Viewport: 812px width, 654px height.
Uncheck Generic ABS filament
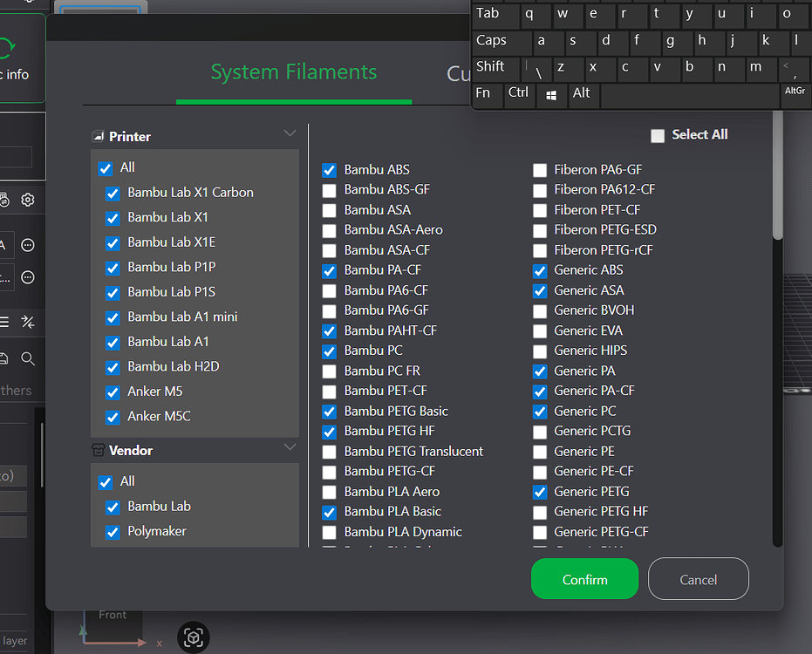[x=540, y=271]
